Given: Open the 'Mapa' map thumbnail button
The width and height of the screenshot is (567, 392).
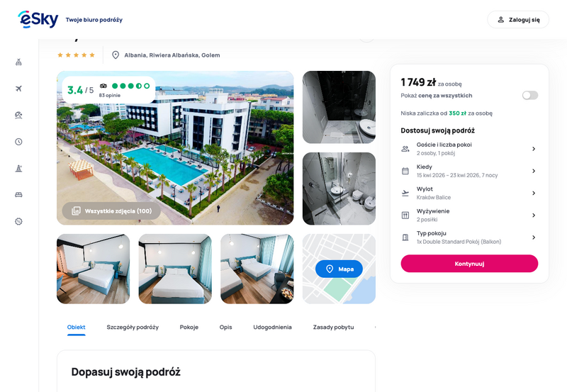Looking at the screenshot, I should coord(339,269).
